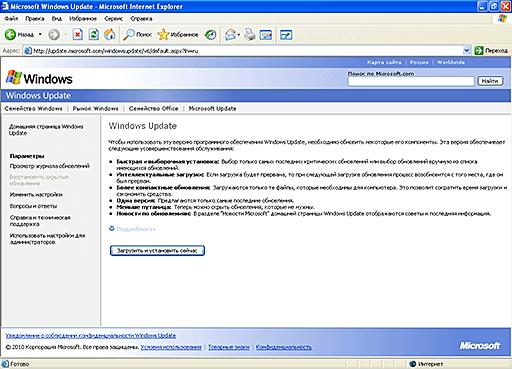
Task: Go to the Home page icon
Action: coord(110,34)
